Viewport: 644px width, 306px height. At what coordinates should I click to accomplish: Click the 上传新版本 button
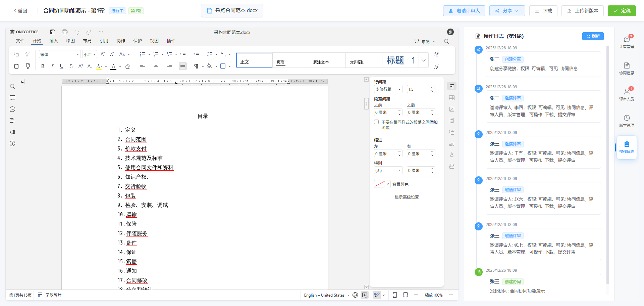(583, 11)
